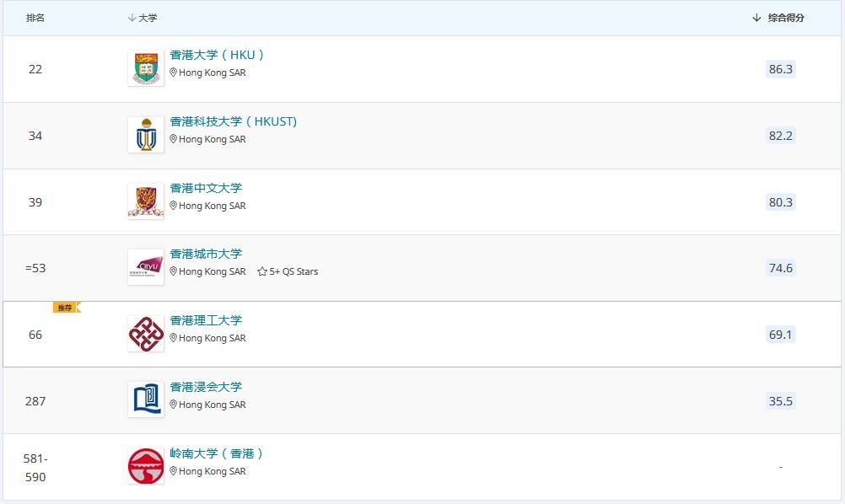Open the 香港浸会大学 link
Viewport: 845px width, 504px height.
[x=206, y=387]
